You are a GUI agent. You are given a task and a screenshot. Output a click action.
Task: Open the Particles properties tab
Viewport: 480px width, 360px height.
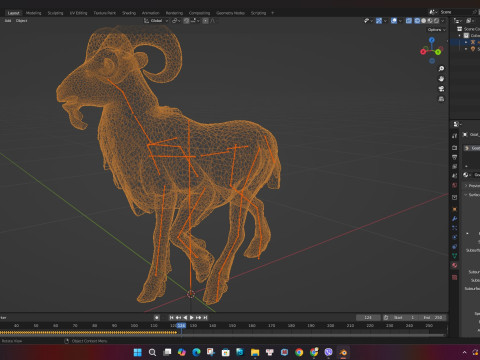(455, 228)
